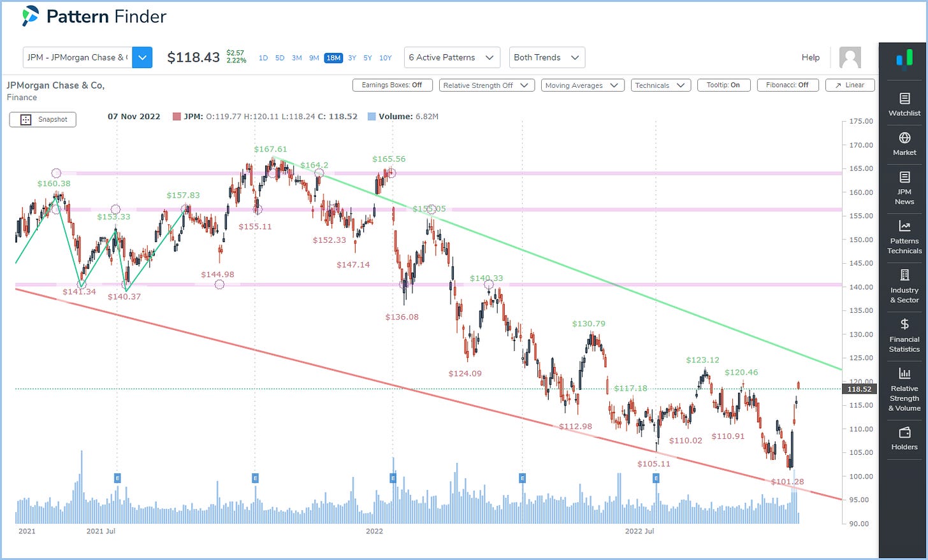Open the Moving Averages dropdown
This screenshot has height=560, width=928.
[583, 85]
